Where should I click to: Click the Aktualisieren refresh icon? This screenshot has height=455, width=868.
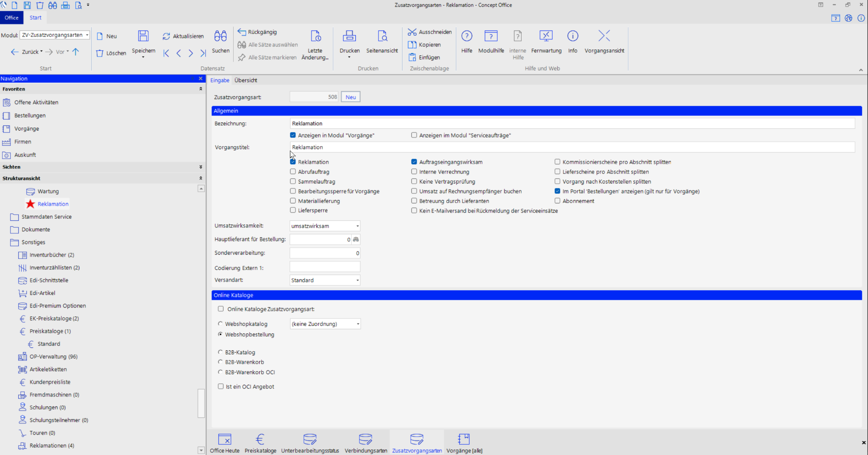pyautogui.click(x=166, y=36)
